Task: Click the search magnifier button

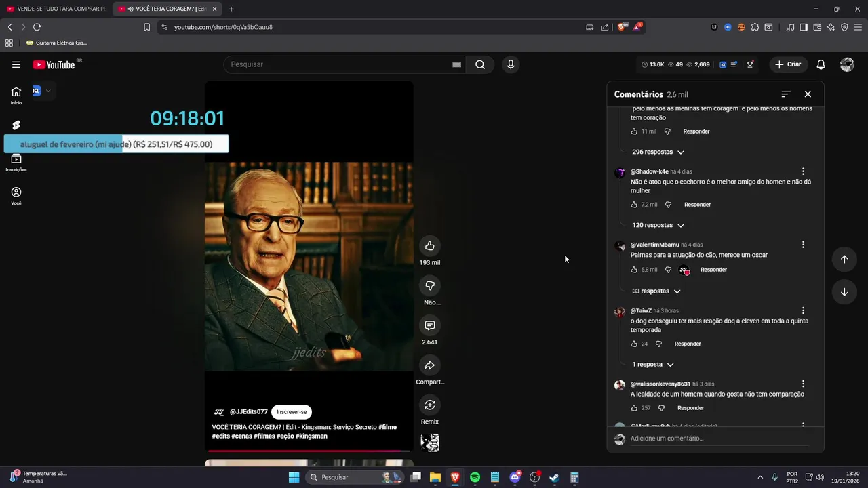Action: [480, 64]
